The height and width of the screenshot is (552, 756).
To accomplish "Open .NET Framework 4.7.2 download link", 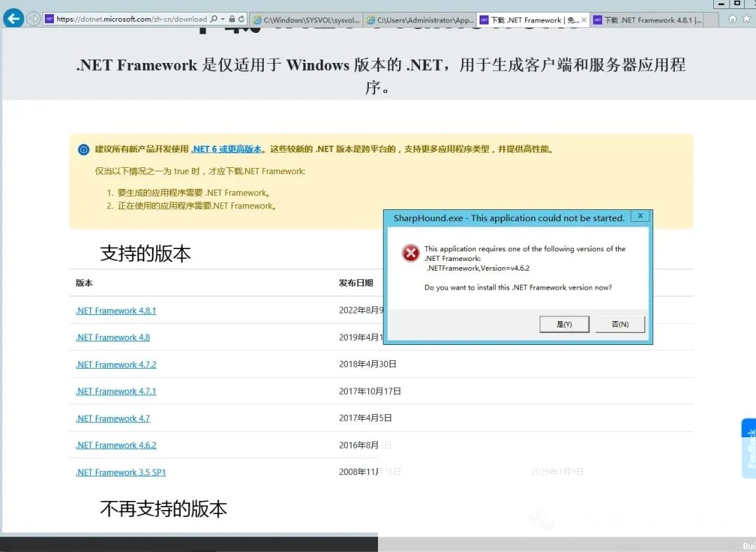I will [115, 365].
